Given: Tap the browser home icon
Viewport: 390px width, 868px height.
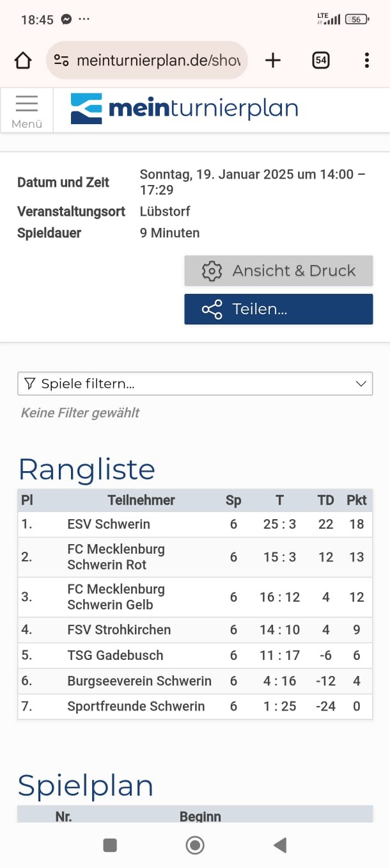Looking at the screenshot, I should [23, 61].
